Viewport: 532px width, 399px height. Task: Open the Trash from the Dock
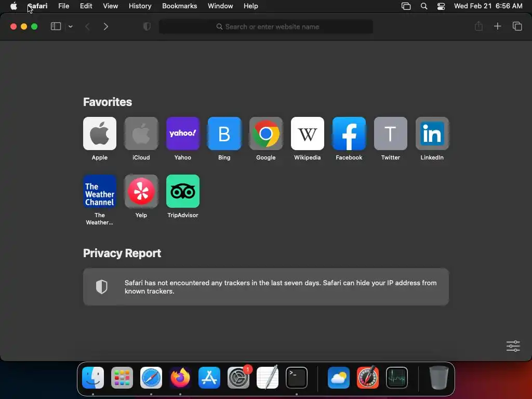[438, 378]
